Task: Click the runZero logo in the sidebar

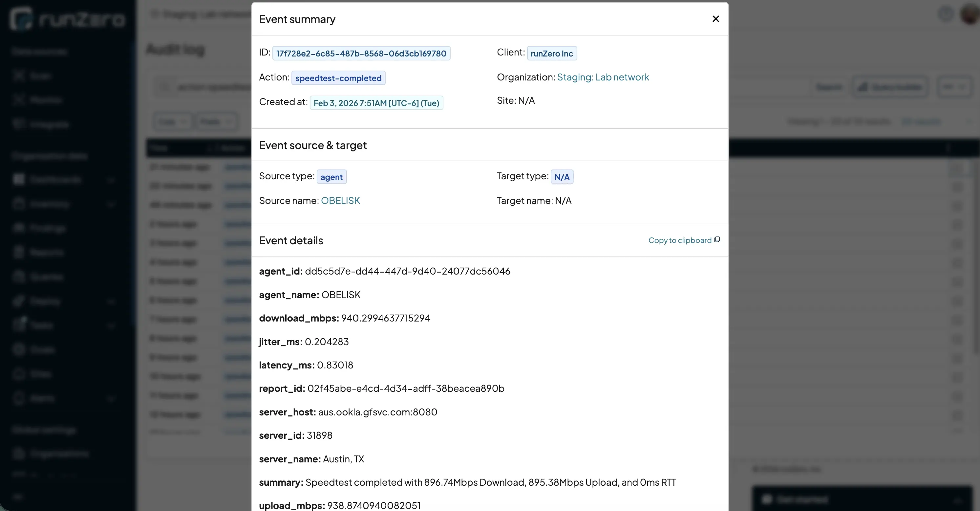Action: pyautogui.click(x=67, y=18)
